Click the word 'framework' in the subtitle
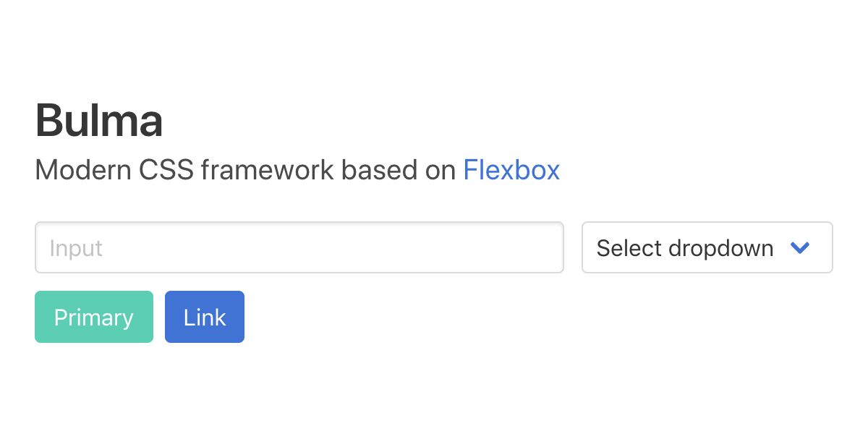The image size is (868, 434). 267,170
